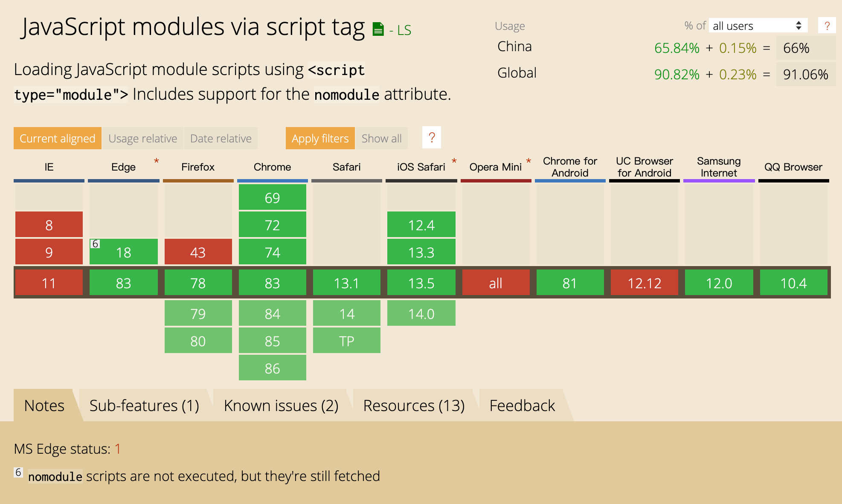Select Current aligned view mode

point(58,139)
